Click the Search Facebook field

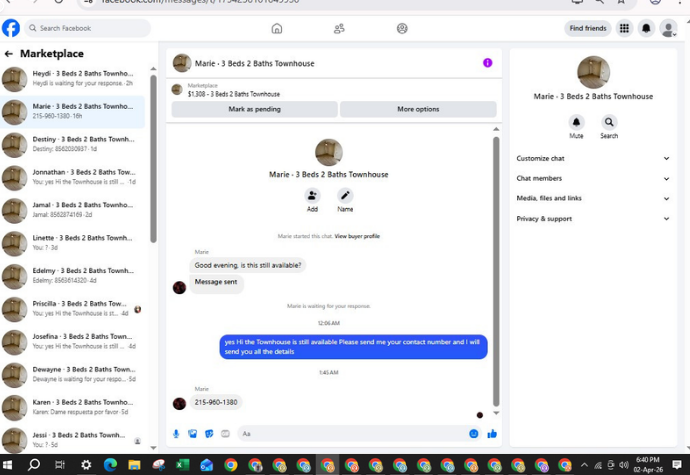pos(88,28)
